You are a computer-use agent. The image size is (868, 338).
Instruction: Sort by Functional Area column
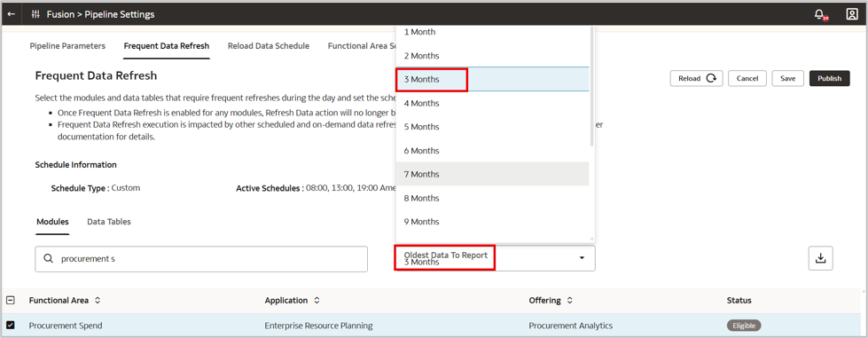[98, 301]
